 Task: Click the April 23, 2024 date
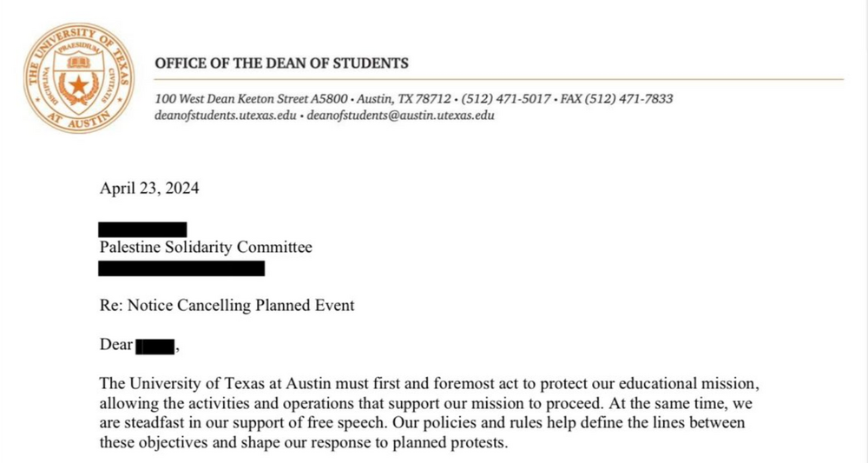pyautogui.click(x=149, y=189)
